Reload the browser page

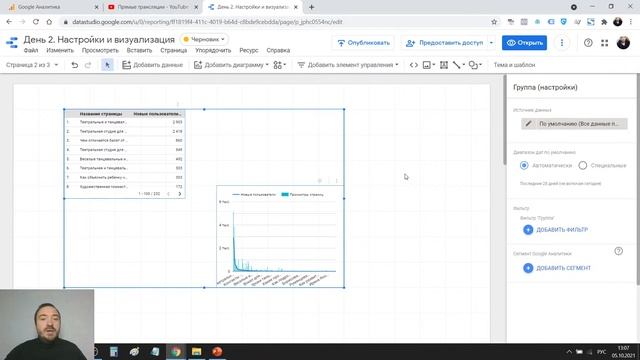click(x=36, y=22)
